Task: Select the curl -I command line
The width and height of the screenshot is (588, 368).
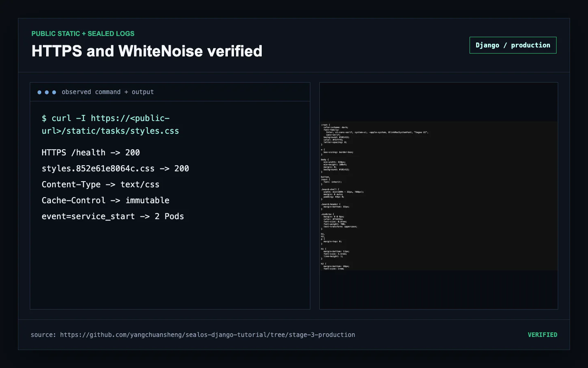Action: coord(110,124)
